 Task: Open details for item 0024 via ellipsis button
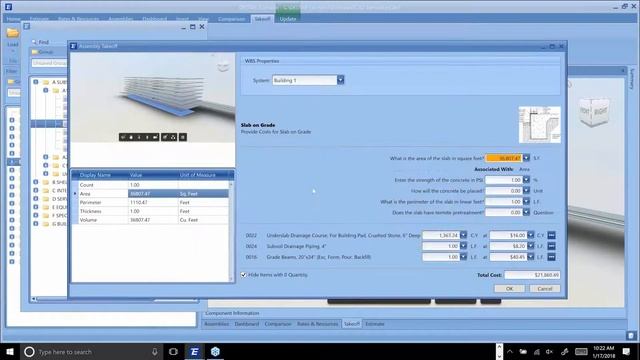[551, 246]
